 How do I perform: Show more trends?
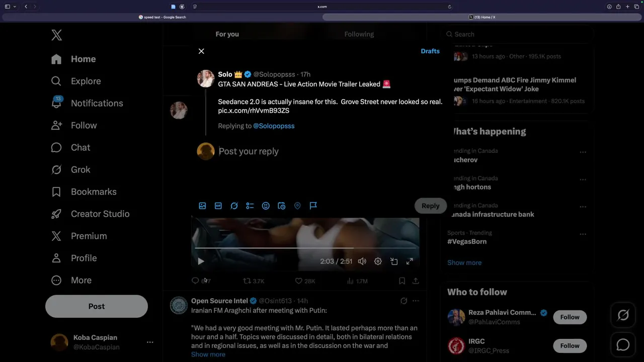pyautogui.click(x=464, y=262)
